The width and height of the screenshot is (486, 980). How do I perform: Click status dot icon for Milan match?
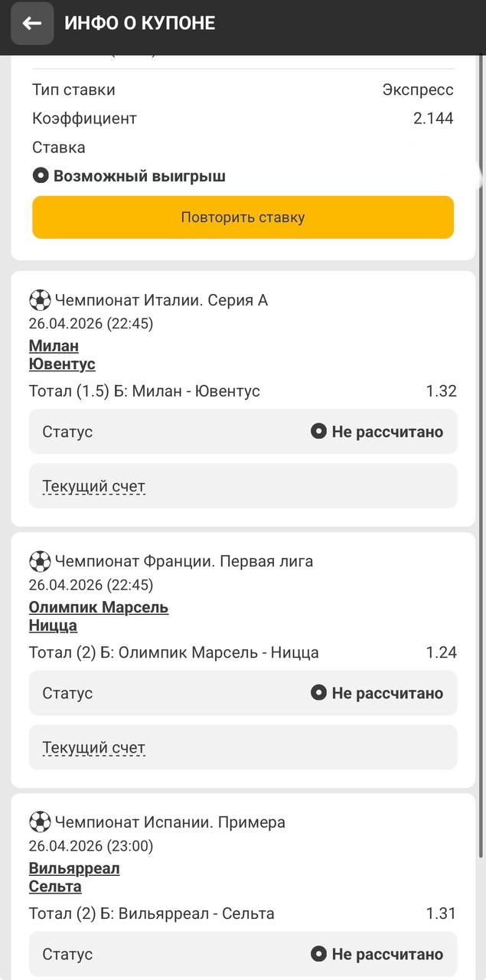pyautogui.click(x=318, y=432)
